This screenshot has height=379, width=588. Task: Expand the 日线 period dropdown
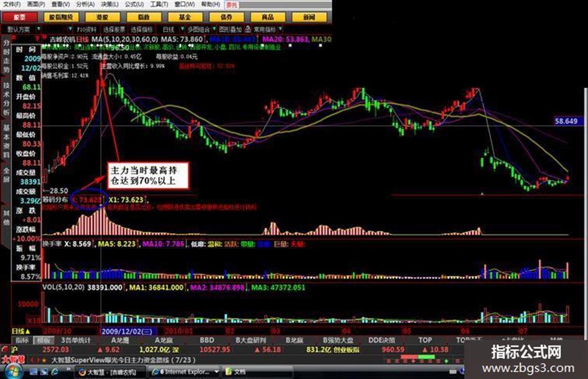point(183,29)
